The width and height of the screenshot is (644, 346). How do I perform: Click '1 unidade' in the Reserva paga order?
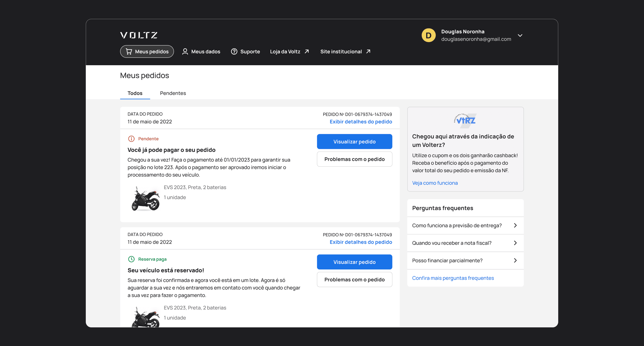tap(175, 318)
